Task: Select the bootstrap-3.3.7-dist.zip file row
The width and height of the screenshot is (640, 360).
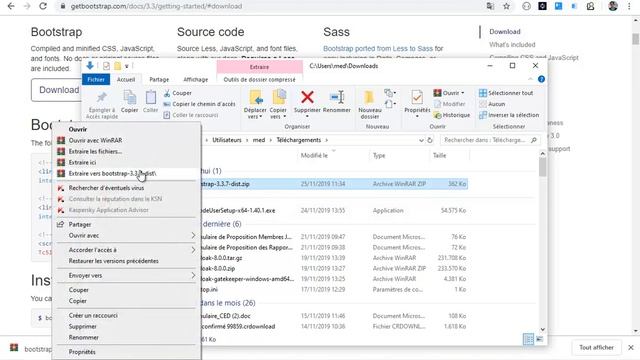Action: pyautogui.click(x=335, y=184)
